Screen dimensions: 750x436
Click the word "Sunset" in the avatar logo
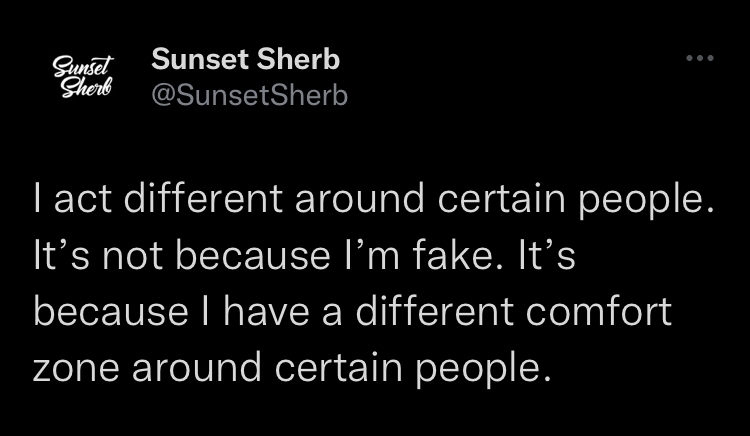point(83,65)
